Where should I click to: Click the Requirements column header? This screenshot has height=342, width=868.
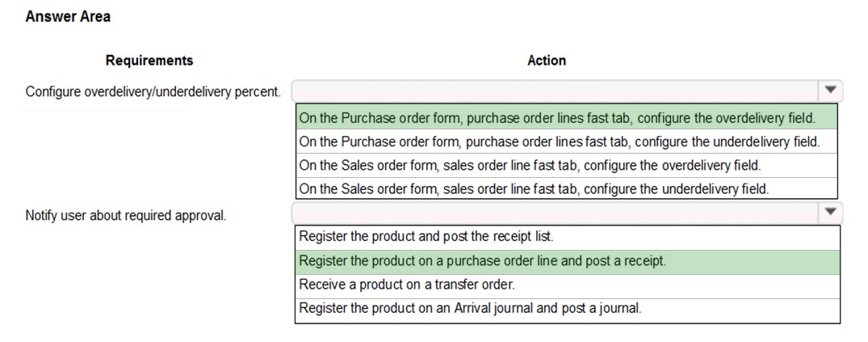pyautogui.click(x=149, y=61)
